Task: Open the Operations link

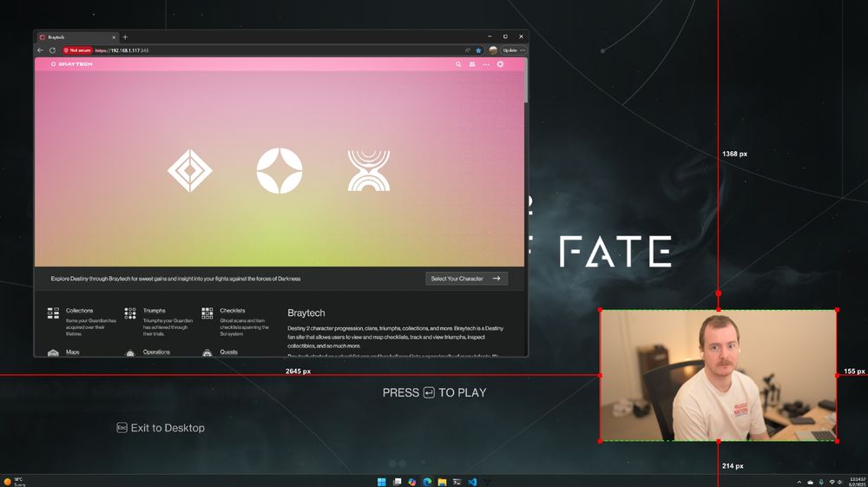Action: [156, 352]
